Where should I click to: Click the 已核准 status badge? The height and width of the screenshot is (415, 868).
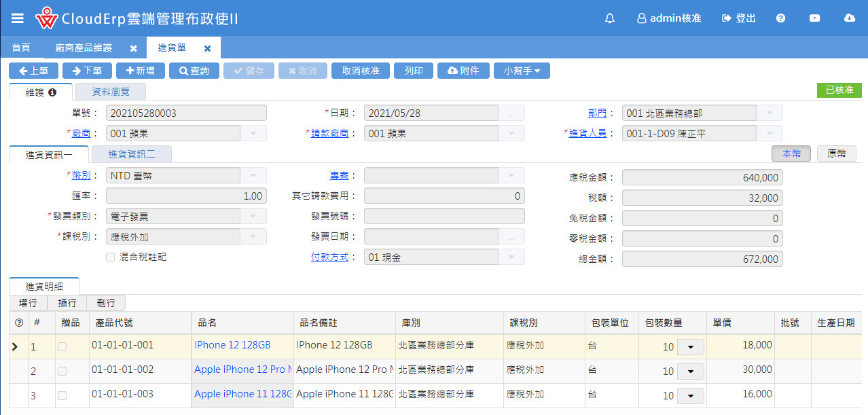[x=839, y=90]
